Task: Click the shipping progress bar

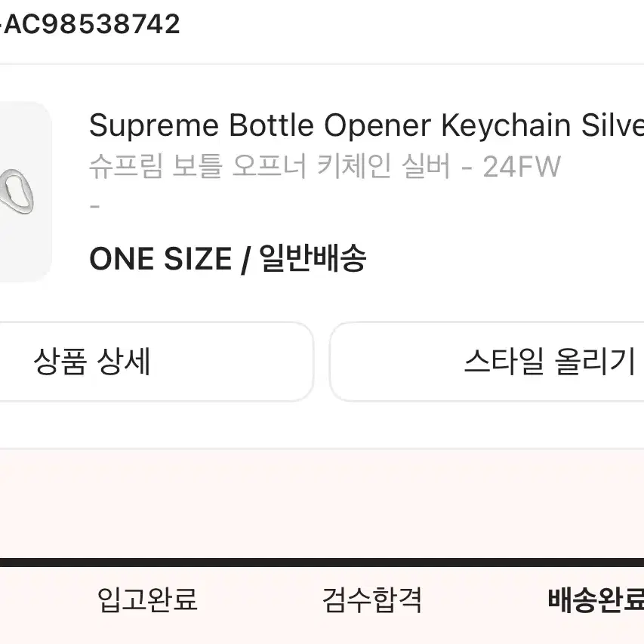Action: [322, 560]
